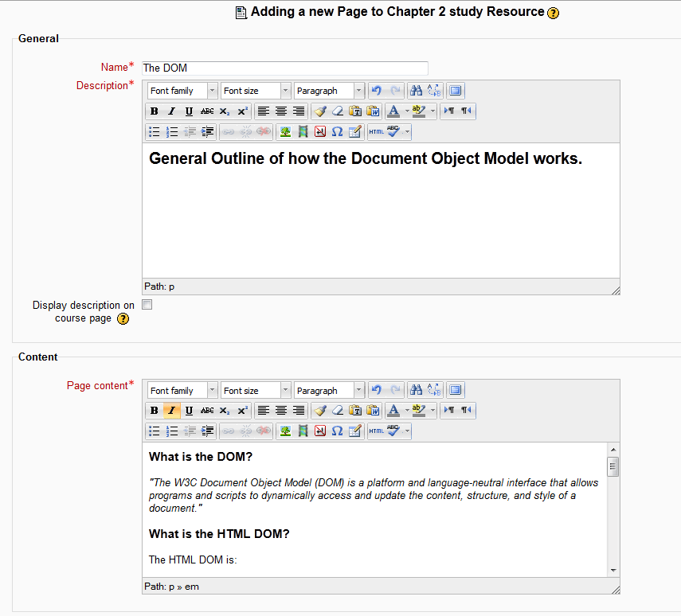Apply subscript in Description editor
This screenshot has width=681, height=616.
coord(224,111)
